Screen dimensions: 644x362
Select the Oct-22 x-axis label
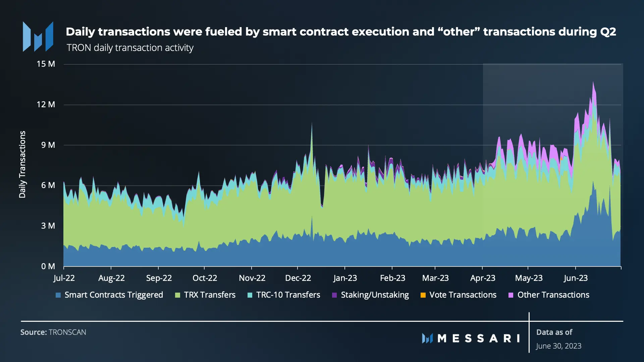click(x=205, y=278)
